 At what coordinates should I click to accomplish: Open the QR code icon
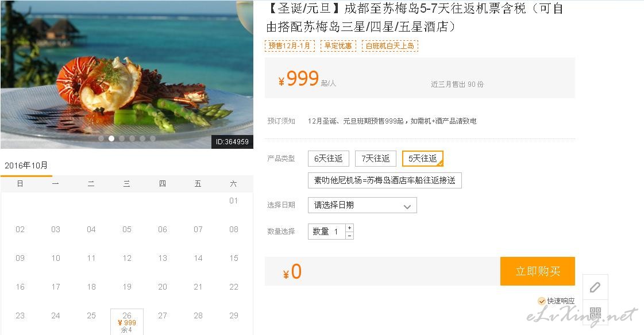(595, 313)
